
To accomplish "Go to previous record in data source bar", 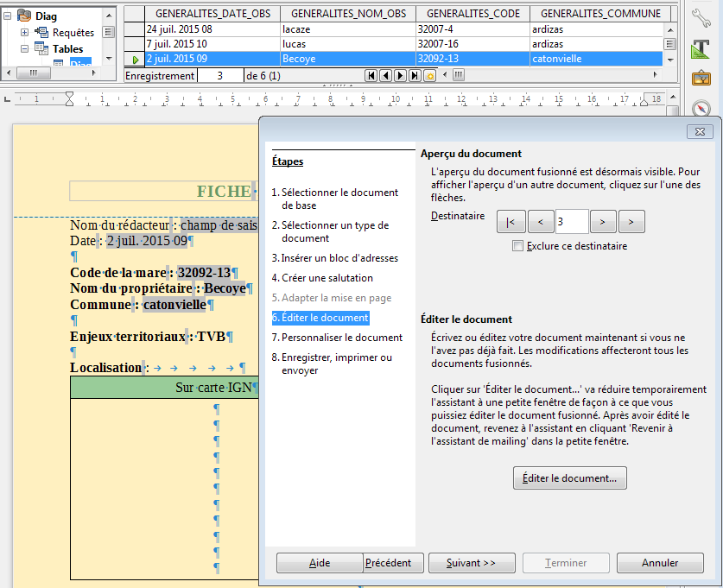I will [x=385, y=76].
